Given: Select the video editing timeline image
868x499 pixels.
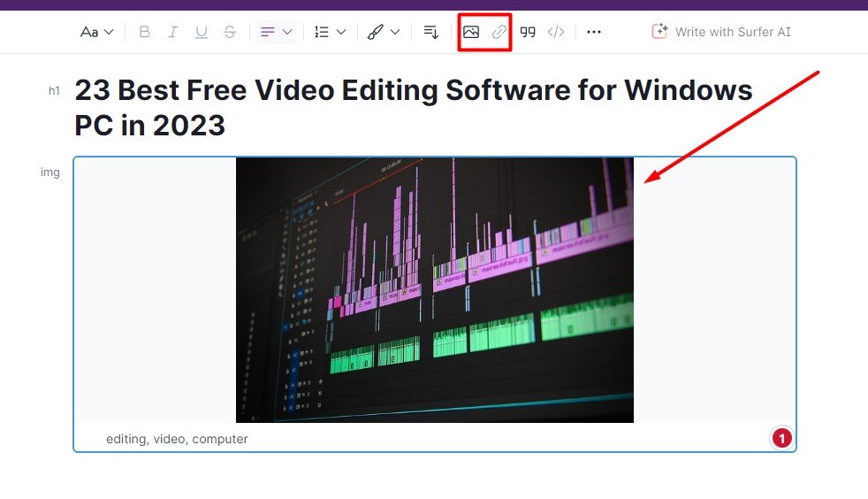Looking at the screenshot, I should (434, 289).
